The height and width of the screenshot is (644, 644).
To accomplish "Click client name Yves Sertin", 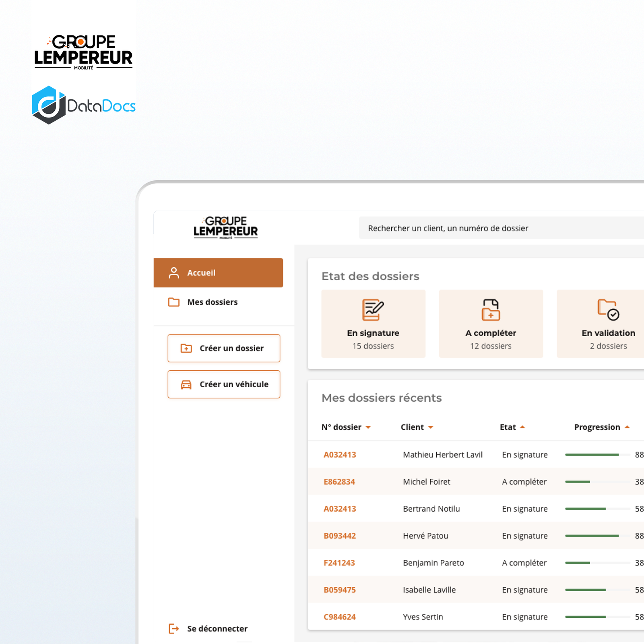I will point(423,617).
